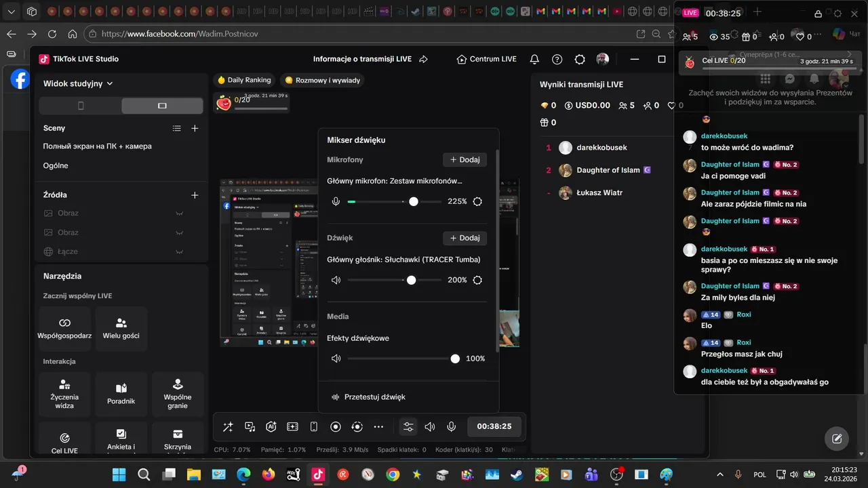Open speaker settings gear next to 200%
This screenshot has height=488, width=868.
(477, 280)
